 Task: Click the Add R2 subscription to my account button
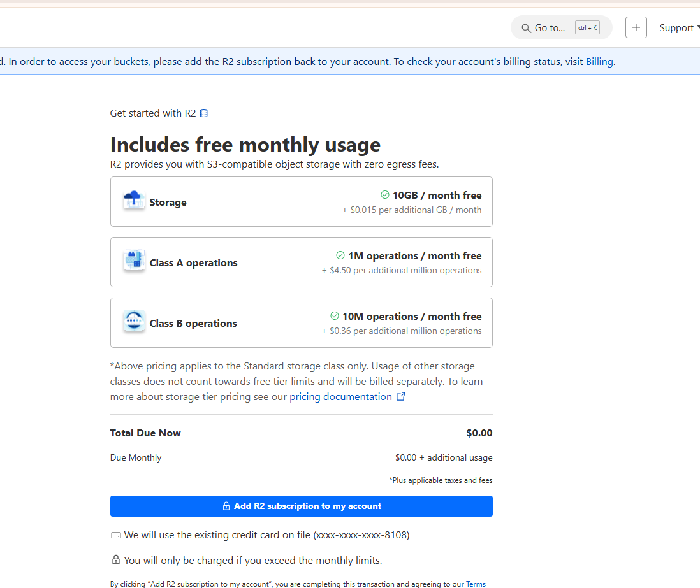(x=301, y=506)
